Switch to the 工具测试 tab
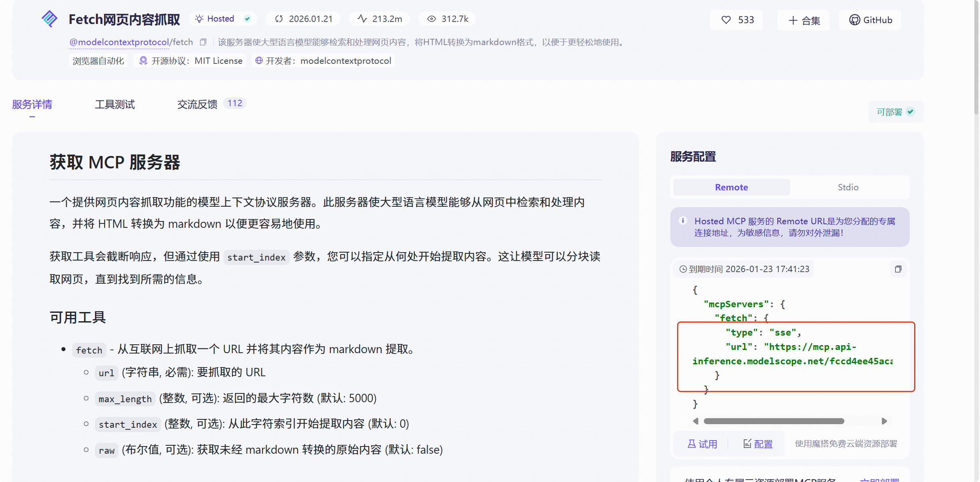 pyautogui.click(x=115, y=104)
